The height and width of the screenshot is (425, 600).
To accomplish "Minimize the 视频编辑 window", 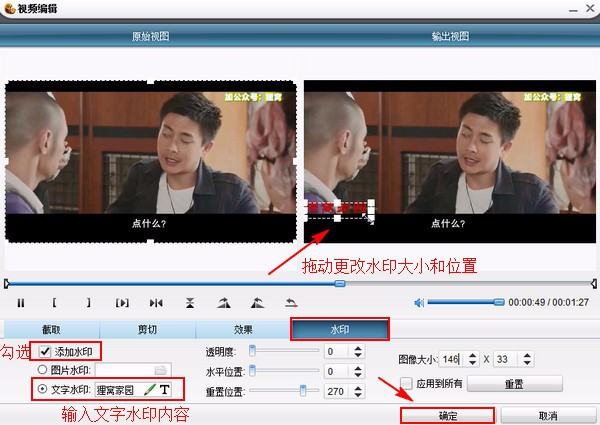I will tap(573, 9).
